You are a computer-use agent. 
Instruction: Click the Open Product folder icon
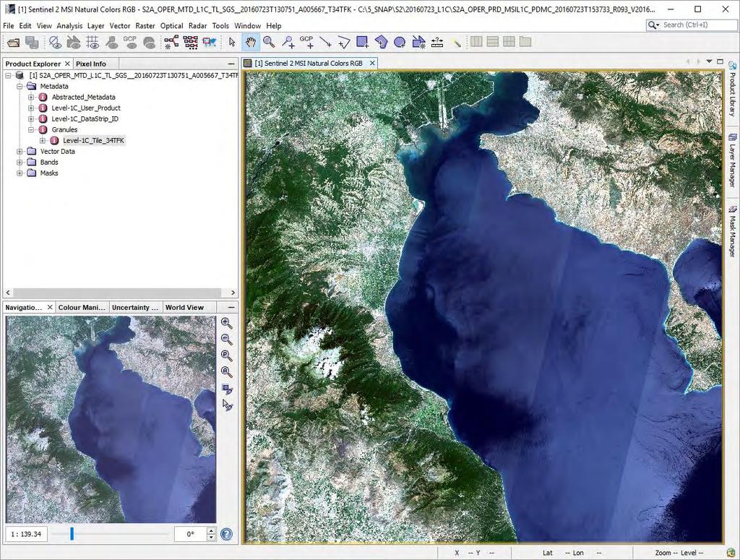(13, 43)
